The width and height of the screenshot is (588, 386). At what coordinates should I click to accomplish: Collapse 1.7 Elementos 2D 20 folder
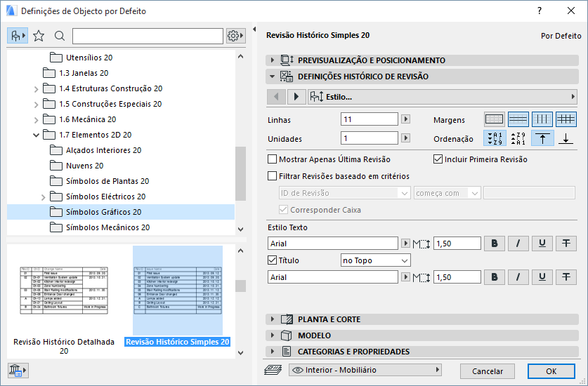point(36,135)
